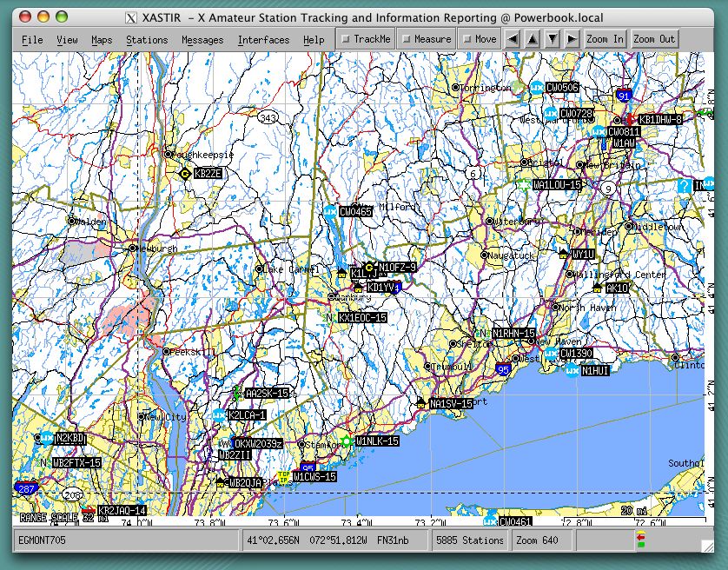Click the blue question mark station icon

[684, 185]
